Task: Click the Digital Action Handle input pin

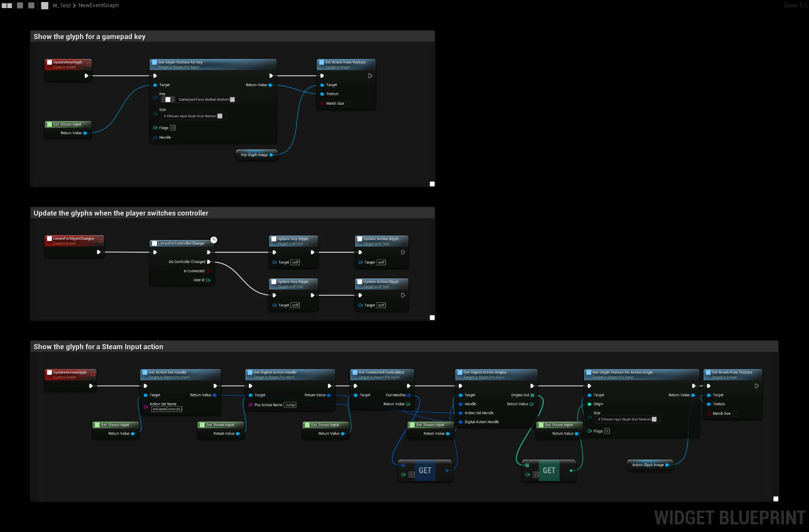Action: click(x=461, y=422)
